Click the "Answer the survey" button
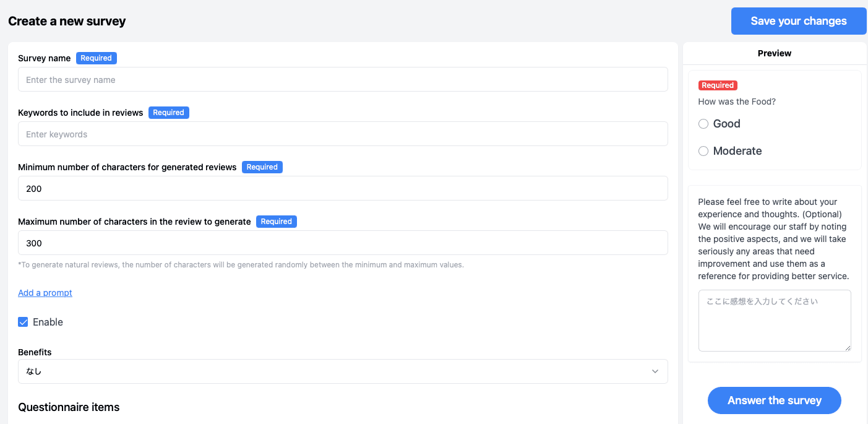Screen dimensions: 868x424 point(774,400)
